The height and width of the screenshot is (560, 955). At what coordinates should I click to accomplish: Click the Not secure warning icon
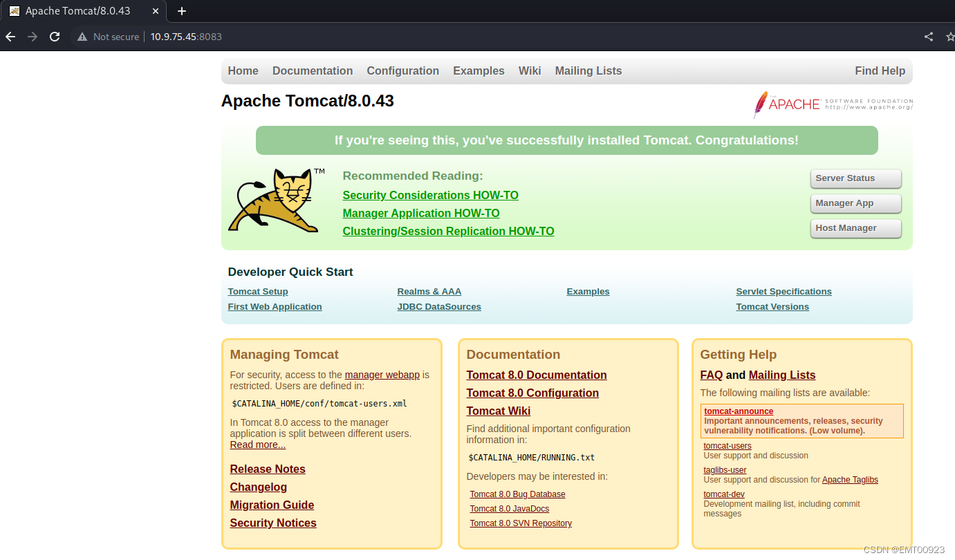coord(82,37)
